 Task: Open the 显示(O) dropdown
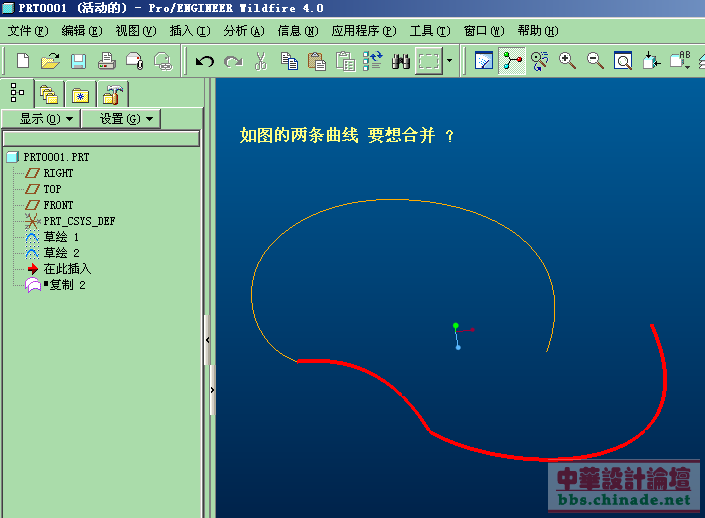click(41, 119)
